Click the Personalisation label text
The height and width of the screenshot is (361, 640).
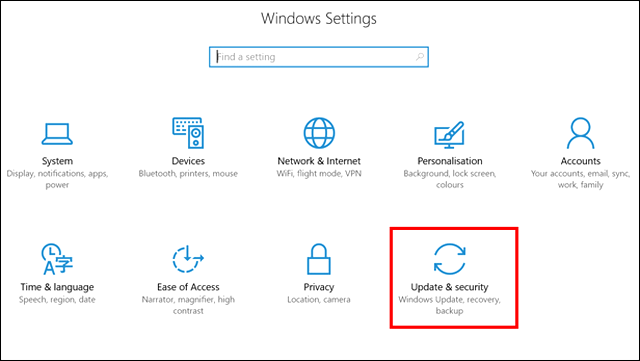(450, 161)
